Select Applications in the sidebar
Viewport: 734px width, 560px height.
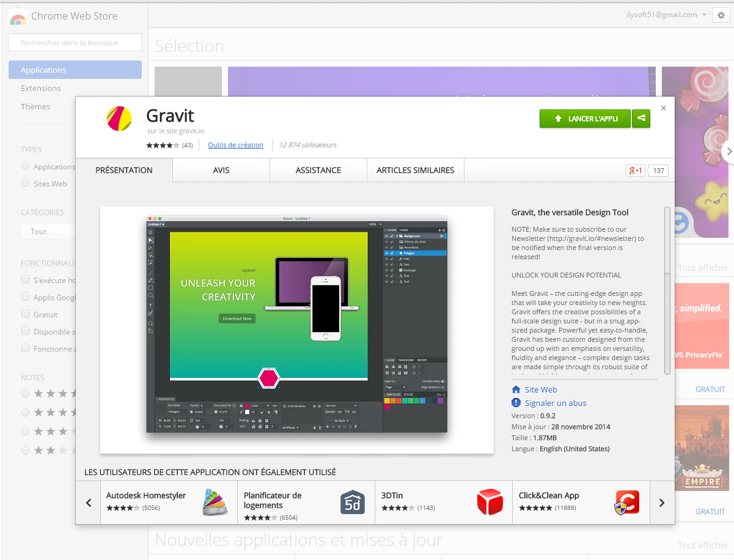click(x=75, y=70)
